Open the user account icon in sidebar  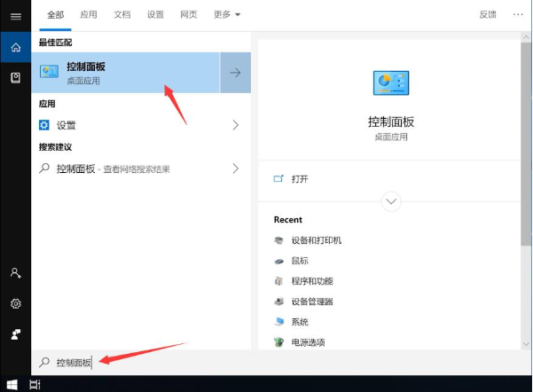point(16,272)
